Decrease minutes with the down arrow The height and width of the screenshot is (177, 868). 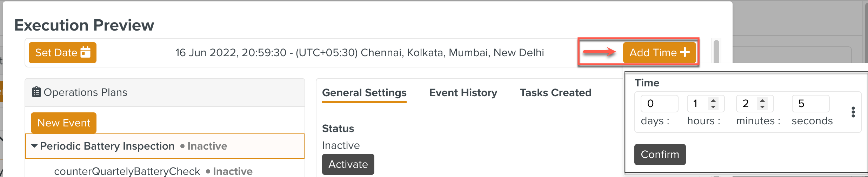(762, 106)
